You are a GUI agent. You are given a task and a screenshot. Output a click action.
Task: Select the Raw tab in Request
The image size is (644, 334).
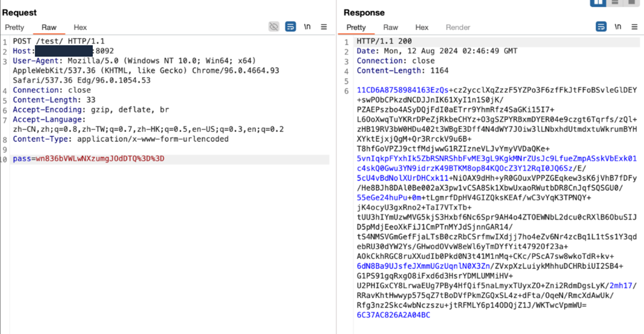pyautogui.click(x=49, y=27)
